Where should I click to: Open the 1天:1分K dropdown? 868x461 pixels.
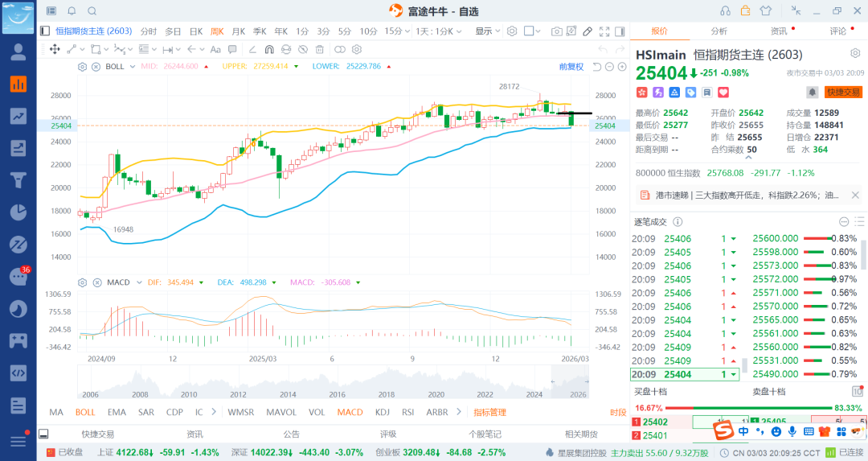pos(439,31)
